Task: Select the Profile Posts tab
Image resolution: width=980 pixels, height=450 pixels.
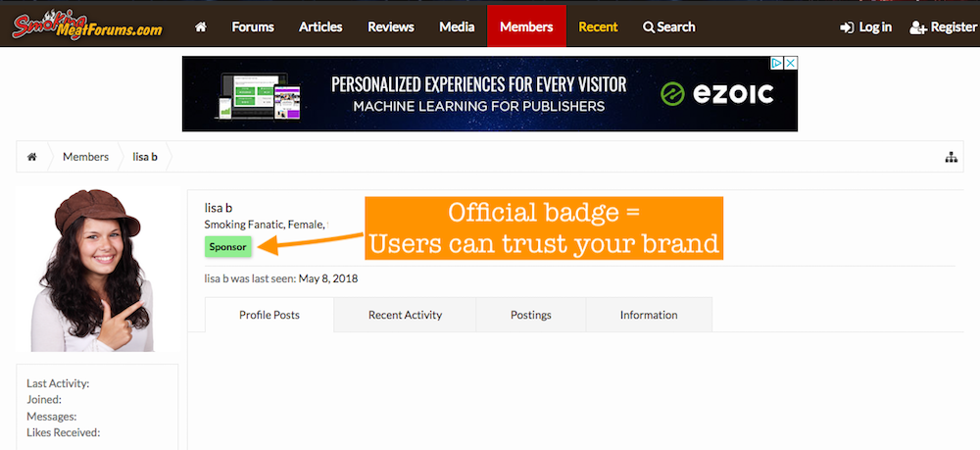Action: (x=269, y=315)
